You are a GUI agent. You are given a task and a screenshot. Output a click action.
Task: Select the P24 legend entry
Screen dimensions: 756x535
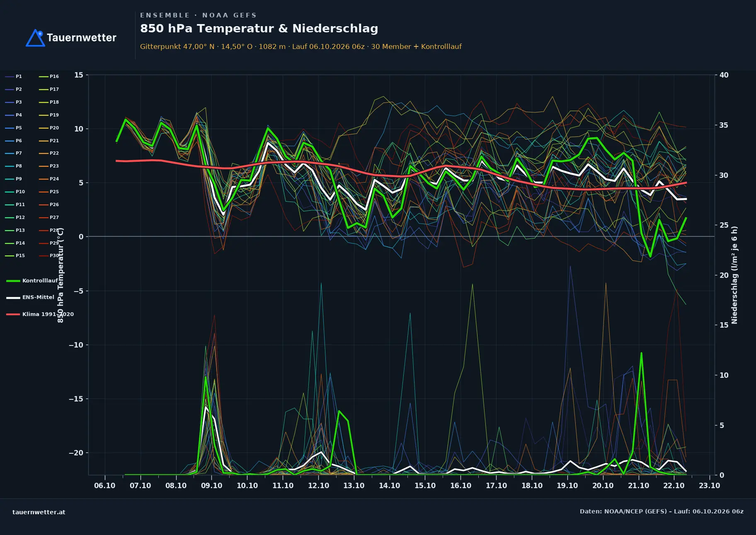pos(49,179)
